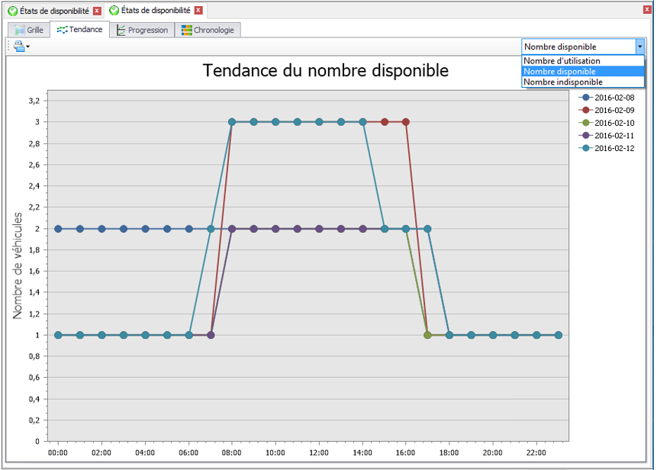
Task: Choose Nombre d'utilisation from the list
Action: (x=561, y=61)
